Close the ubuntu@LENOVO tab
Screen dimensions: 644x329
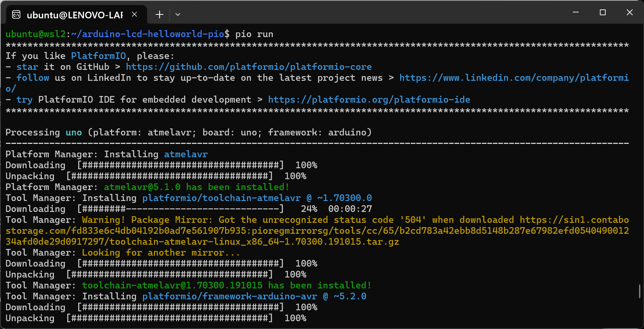pos(134,14)
